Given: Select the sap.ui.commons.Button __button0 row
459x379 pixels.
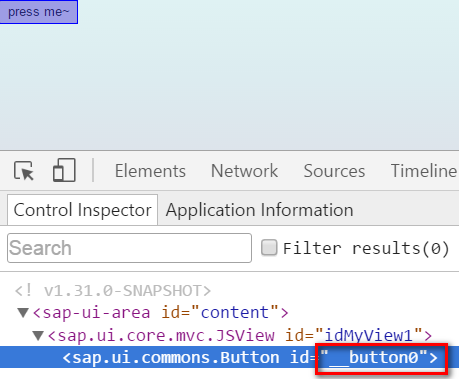Looking at the screenshot, I should (x=229, y=357).
